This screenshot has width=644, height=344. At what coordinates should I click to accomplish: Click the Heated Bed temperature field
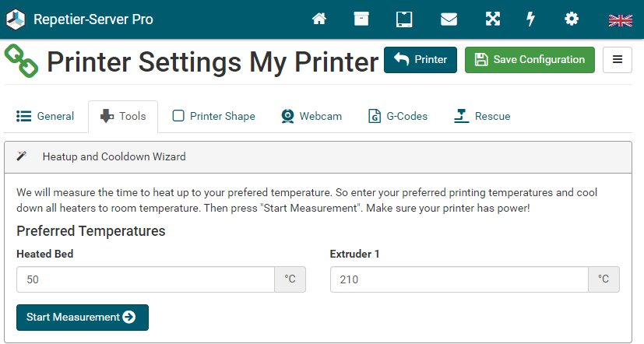(145, 279)
